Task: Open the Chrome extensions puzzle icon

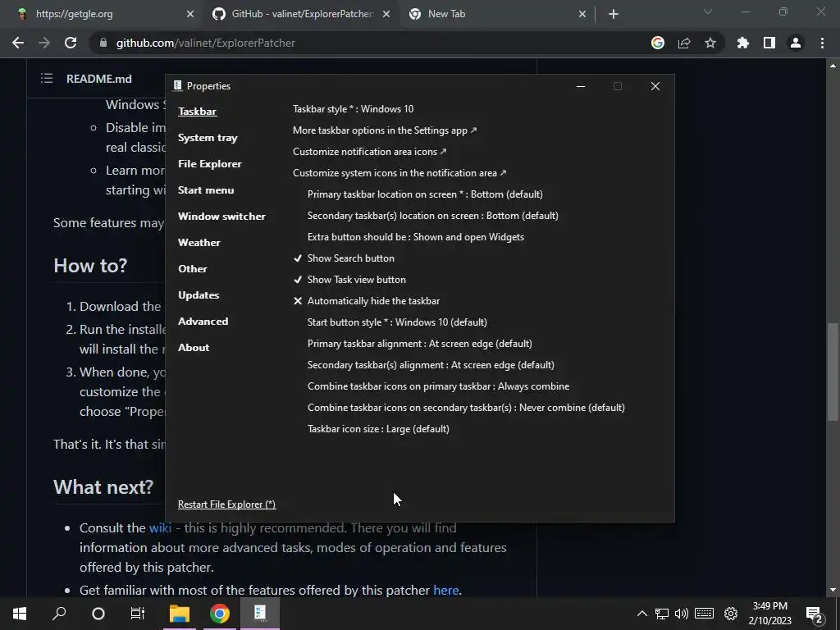Action: tap(742, 43)
